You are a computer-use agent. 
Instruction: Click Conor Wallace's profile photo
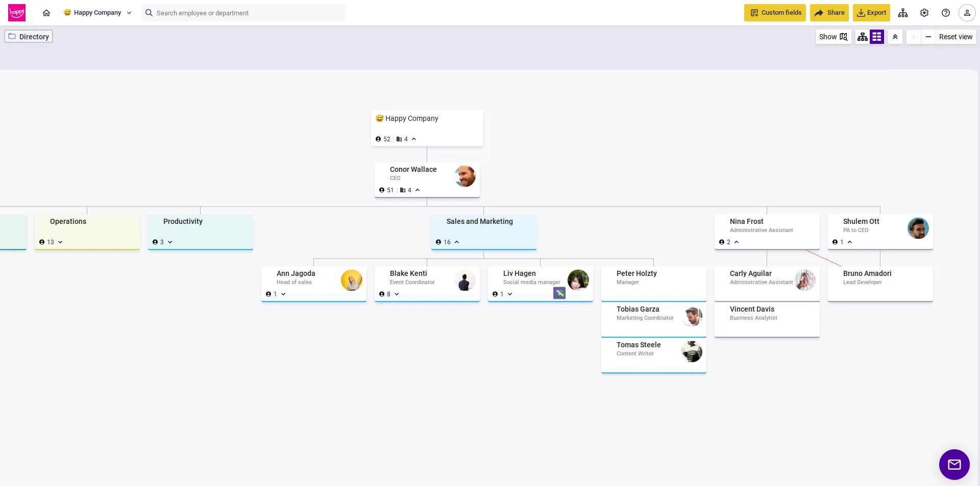coord(465,176)
